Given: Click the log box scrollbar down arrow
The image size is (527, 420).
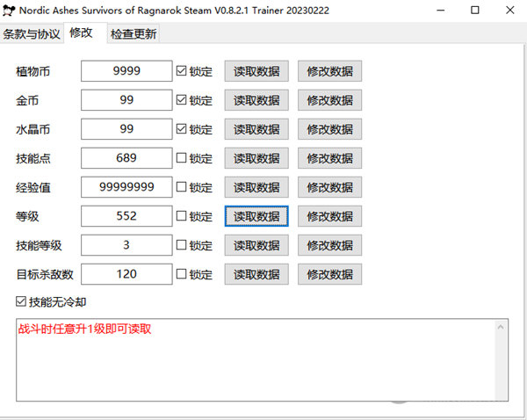Looking at the screenshot, I should [x=501, y=392].
